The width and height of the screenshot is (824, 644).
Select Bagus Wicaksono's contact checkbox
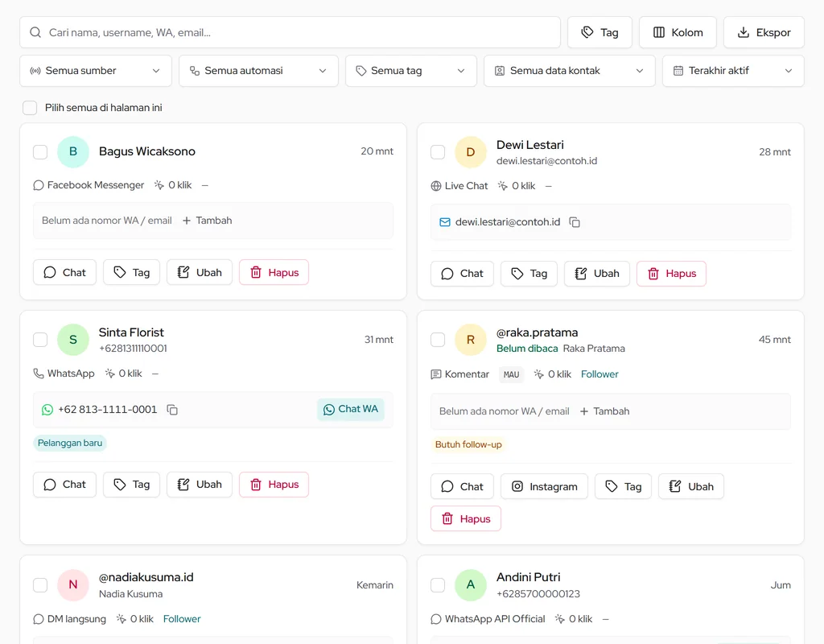tap(40, 152)
